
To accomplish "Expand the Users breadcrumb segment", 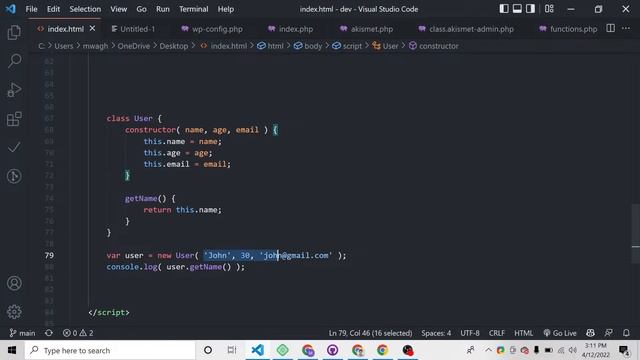I will (64, 46).
